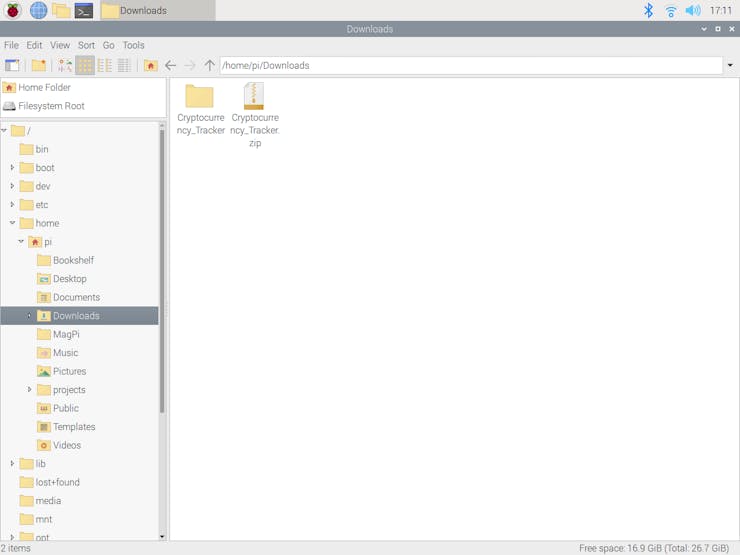740x555 pixels.
Task: Switch to detailed list view
Action: 124,65
